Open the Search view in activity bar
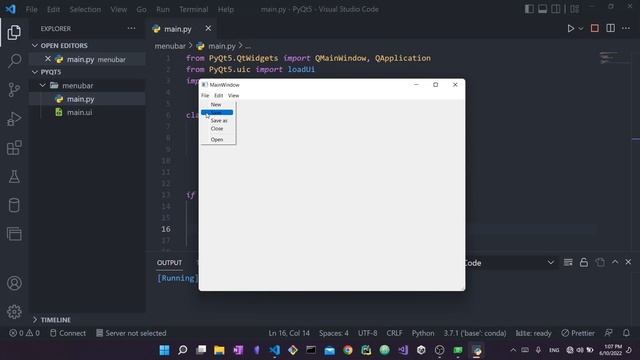The height and width of the screenshot is (360, 640). (x=14, y=61)
